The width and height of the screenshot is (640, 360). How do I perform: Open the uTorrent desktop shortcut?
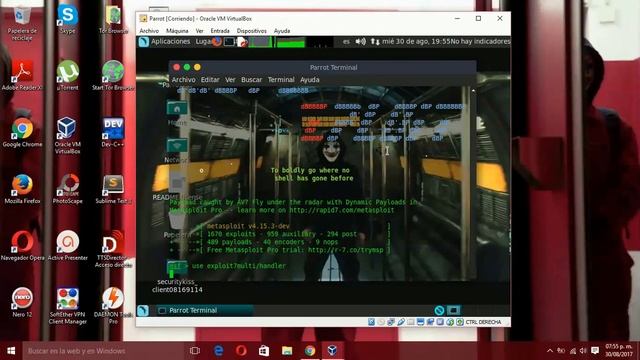(67, 76)
